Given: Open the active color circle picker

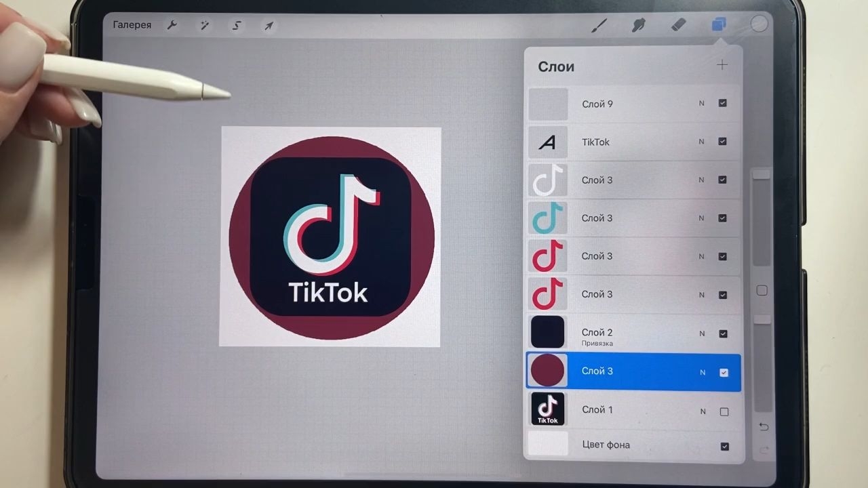Looking at the screenshot, I should [x=759, y=24].
